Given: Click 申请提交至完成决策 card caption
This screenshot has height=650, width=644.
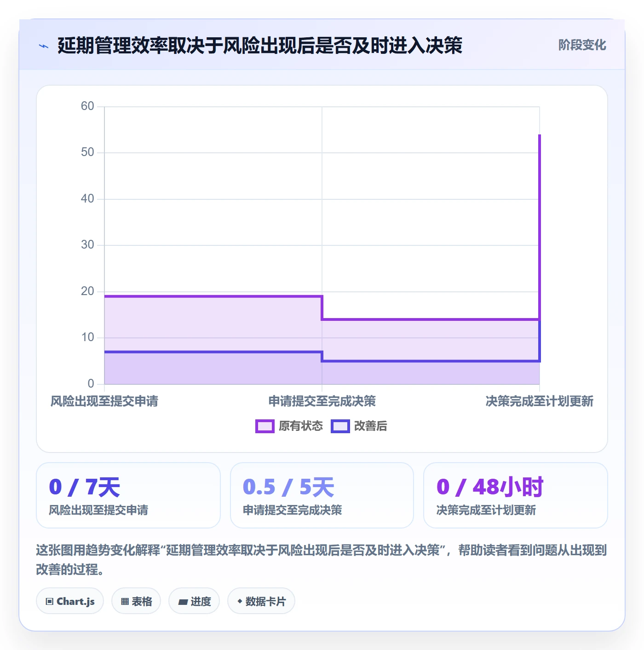Looking at the screenshot, I should 293,510.
